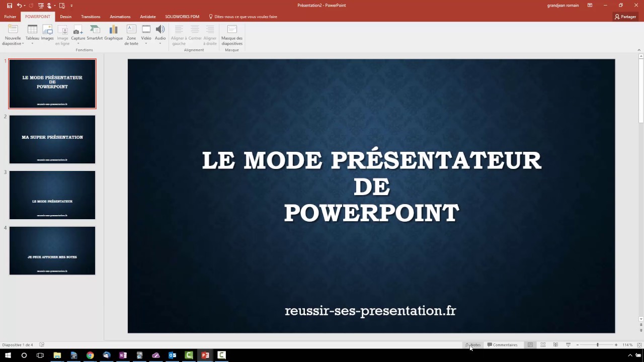Click the Vidéo insert icon
This screenshot has width=644, height=362.
click(146, 29)
